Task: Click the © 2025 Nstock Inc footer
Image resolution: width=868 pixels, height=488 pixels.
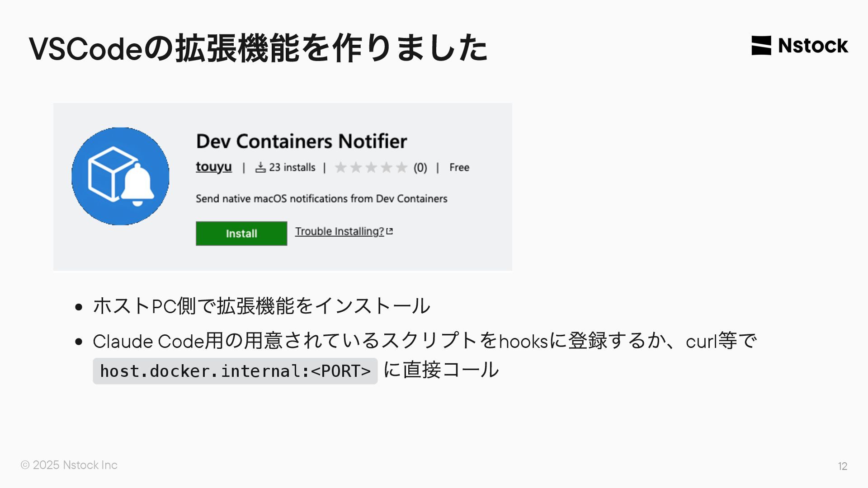Action: coord(69,465)
